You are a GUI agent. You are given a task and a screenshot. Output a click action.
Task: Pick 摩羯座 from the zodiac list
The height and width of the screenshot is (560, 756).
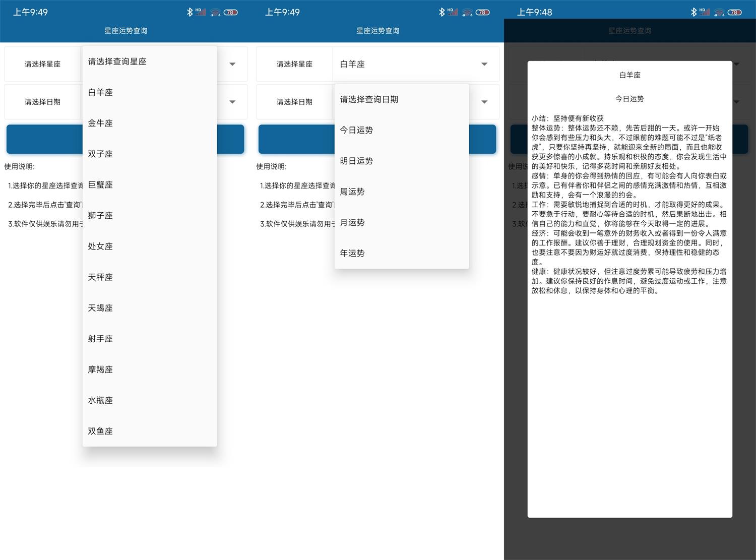click(100, 369)
